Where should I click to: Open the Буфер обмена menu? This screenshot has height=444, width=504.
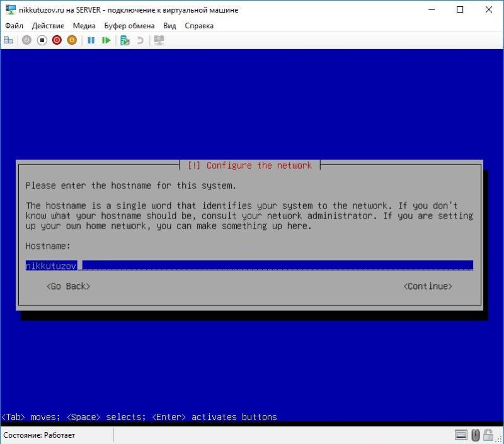coord(130,25)
